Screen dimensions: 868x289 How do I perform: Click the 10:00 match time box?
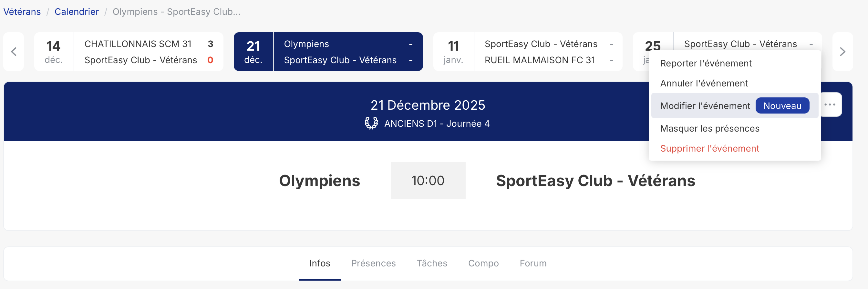click(x=428, y=181)
